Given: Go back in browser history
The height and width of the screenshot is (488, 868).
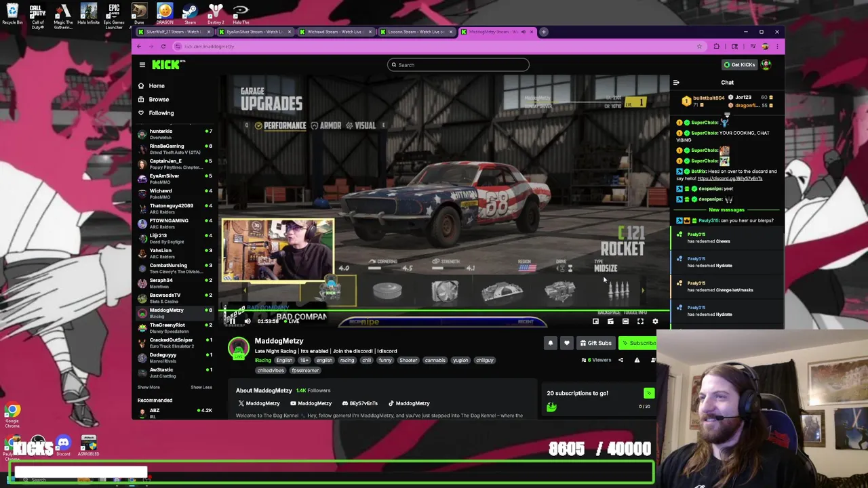Looking at the screenshot, I should (139, 46).
